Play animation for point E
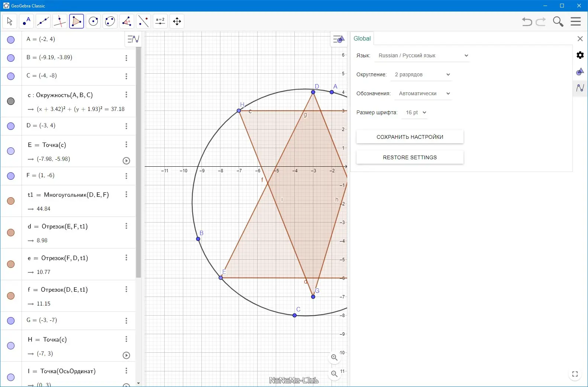The image size is (588, 387). (x=126, y=161)
